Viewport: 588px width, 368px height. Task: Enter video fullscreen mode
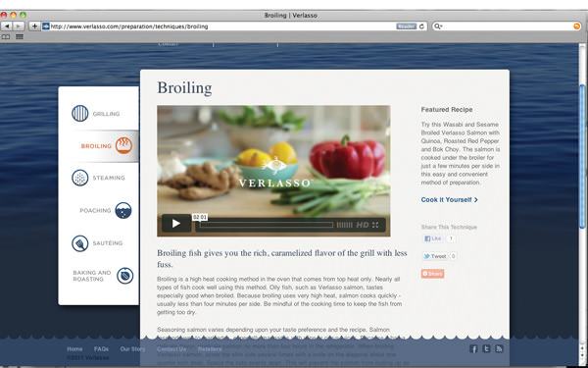pyautogui.click(x=375, y=225)
